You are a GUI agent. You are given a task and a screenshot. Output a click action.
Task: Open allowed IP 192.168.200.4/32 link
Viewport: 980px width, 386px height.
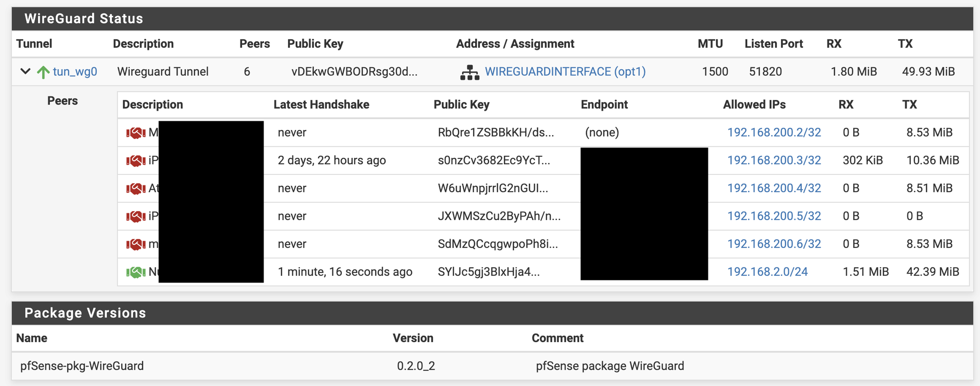click(774, 188)
